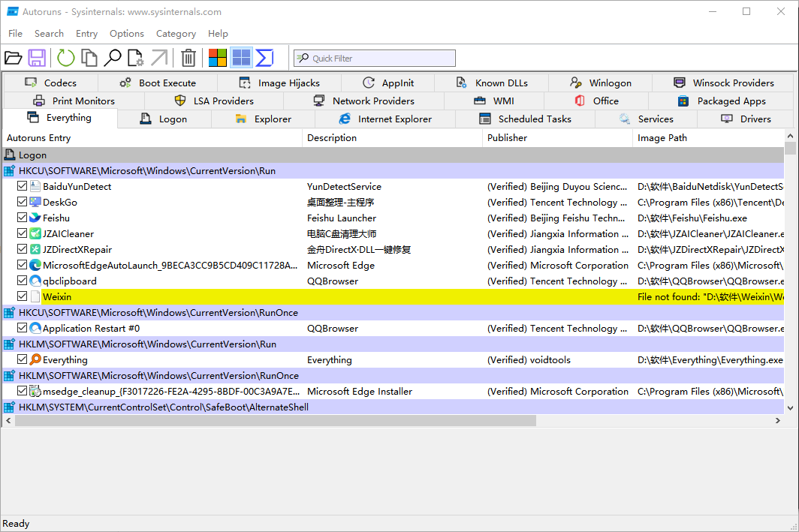Viewport: 799px width, 532px height.
Task: Click the msedge_cleanup entry icon
Action: tap(35, 392)
